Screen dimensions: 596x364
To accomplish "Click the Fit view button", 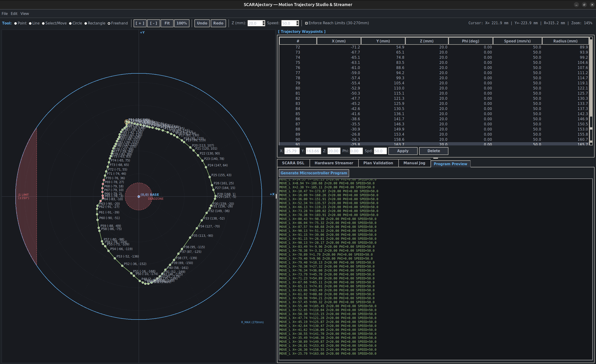I will click(167, 23).
